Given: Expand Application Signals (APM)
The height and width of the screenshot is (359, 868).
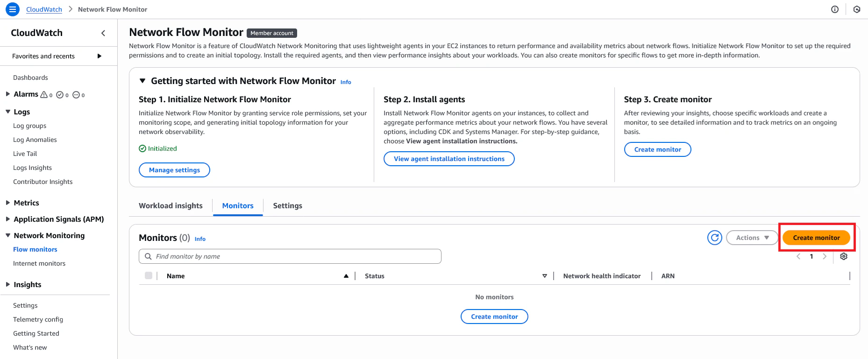Looking at the screenshot, I should click(x=8, y=219).
